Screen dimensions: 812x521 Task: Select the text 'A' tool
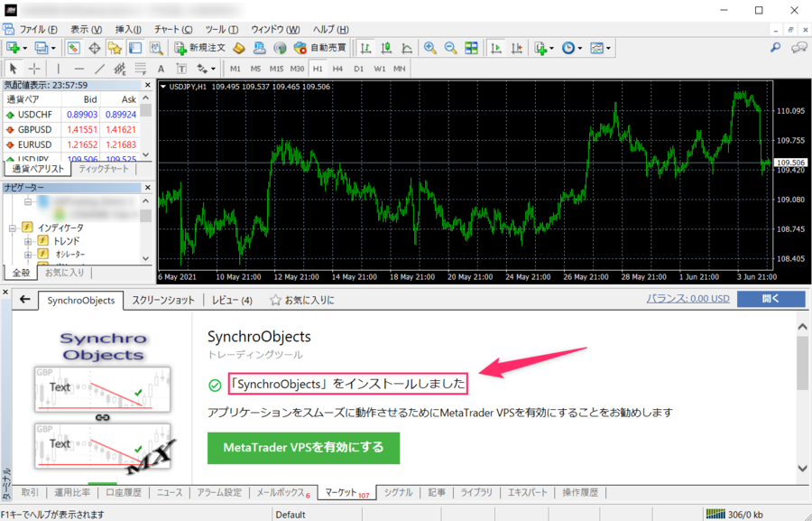point(161,69)
